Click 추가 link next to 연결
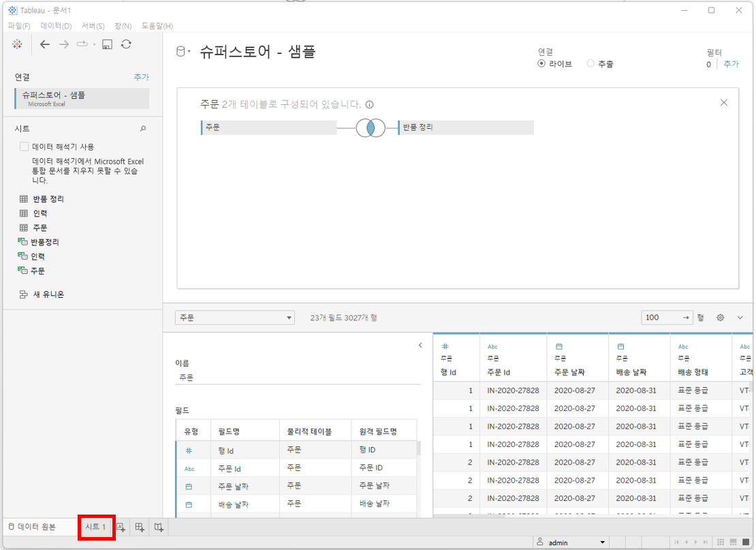The width and height of the screenshot is (756, 550). click(141, 77)
